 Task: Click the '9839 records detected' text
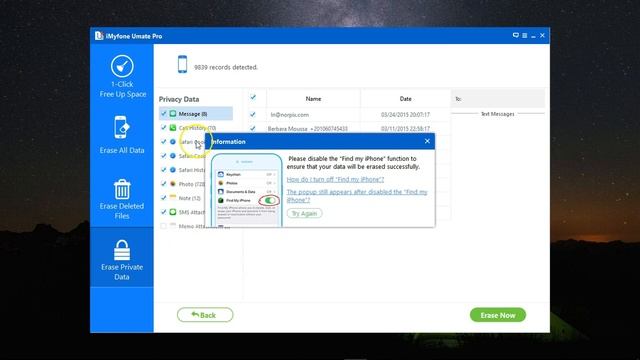point(226,67)
